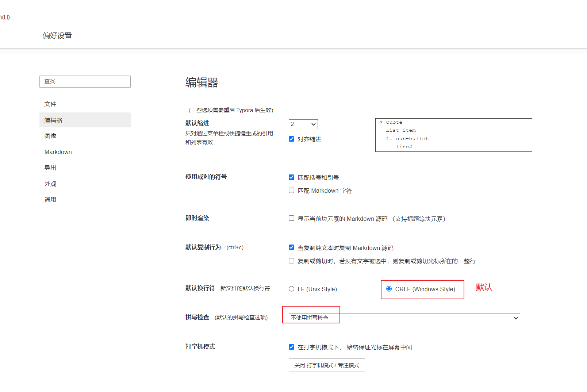
Task: Open the 文件 preferences category
Action: pos(50,104)
